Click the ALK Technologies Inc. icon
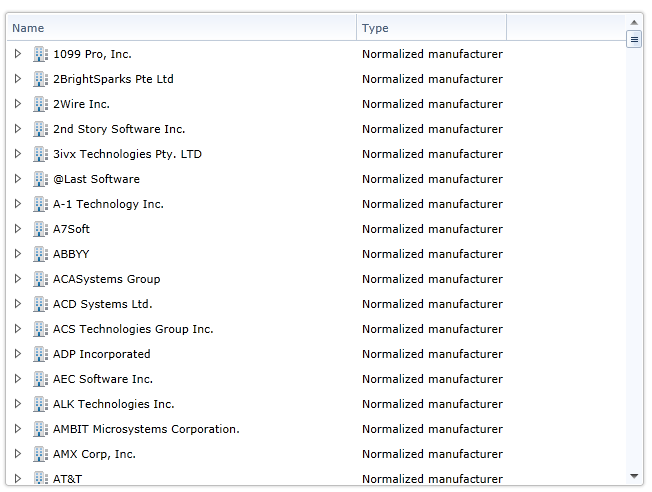This screenshot has width=652, height=492. pyautogui.click(x=40, y=404)
